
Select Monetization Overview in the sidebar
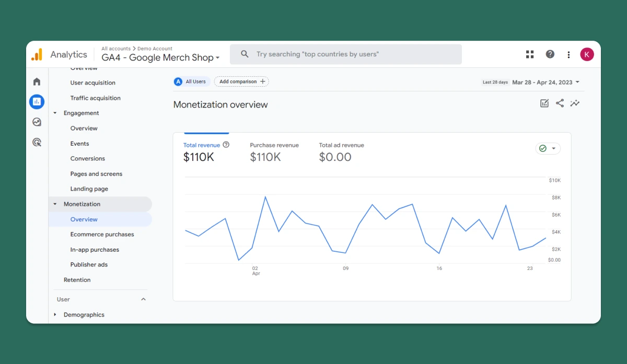(100, 219)
